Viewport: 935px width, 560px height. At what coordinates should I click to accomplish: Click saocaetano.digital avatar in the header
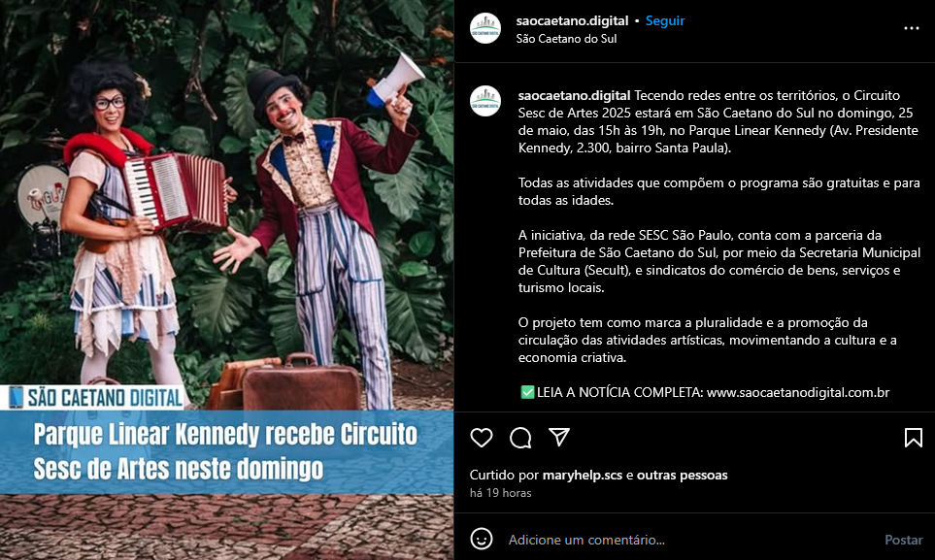point(485,28)
